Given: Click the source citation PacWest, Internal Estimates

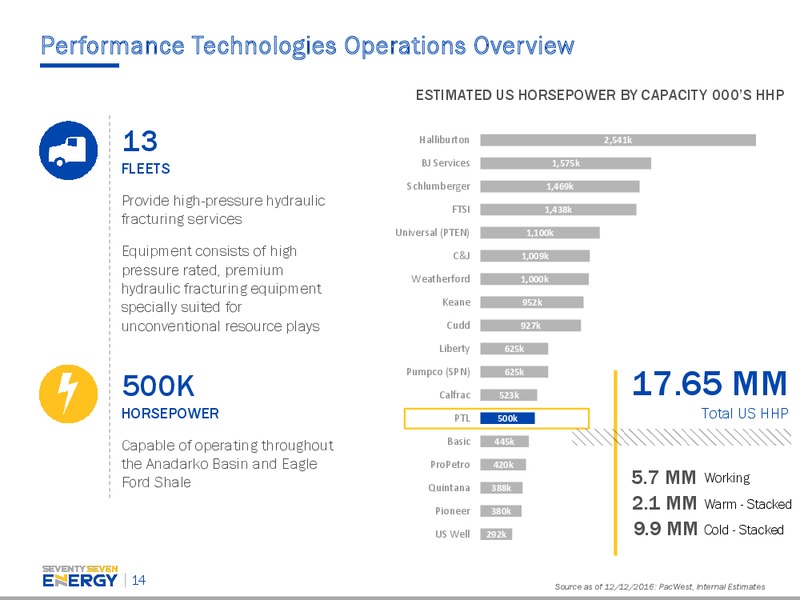Looking at the screenshot, I should click(660, 587).
